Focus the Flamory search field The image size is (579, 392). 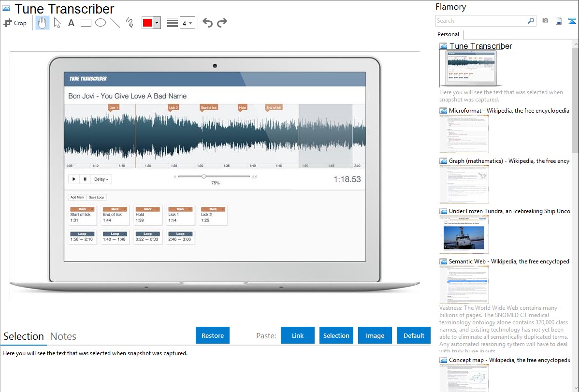pos(481,21)
